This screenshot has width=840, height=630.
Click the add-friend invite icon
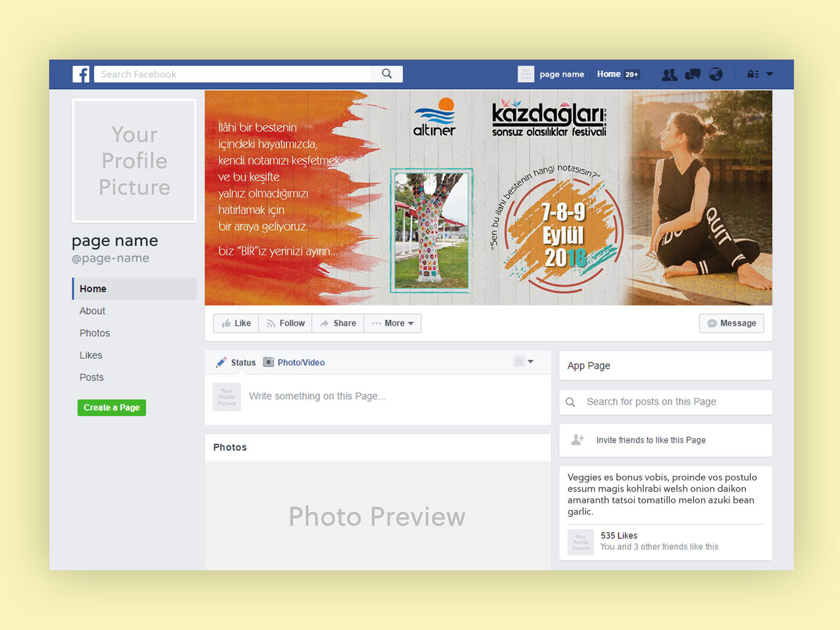click(x=577, y=439)
